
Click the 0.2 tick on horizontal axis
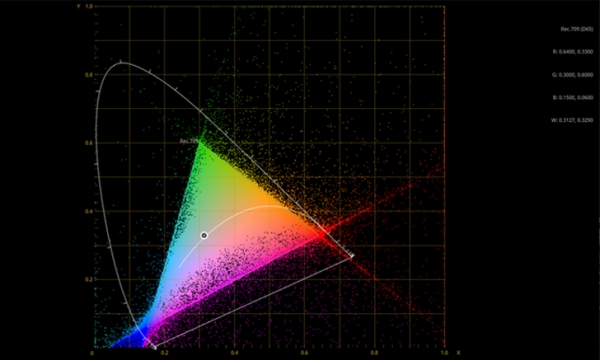pos(164,353)
